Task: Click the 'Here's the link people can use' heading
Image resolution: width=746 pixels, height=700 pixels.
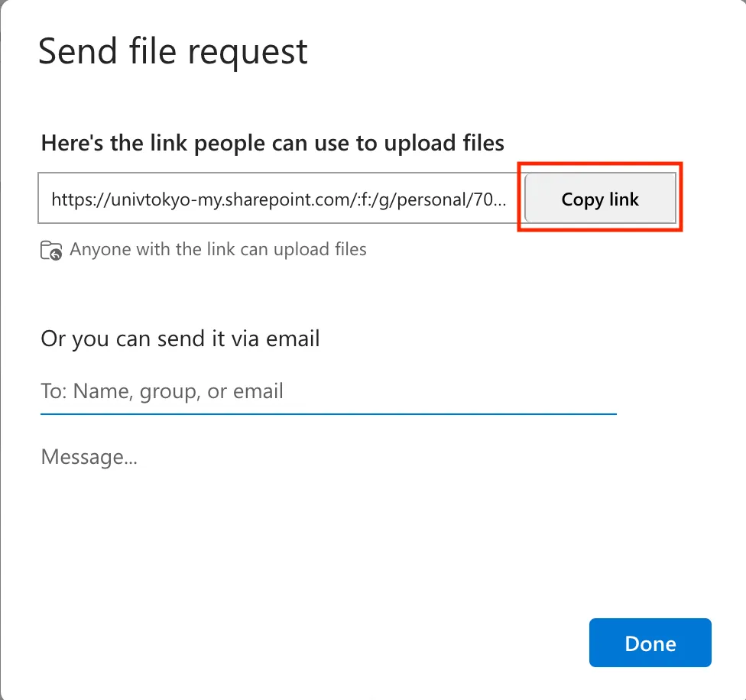Action: coord(273,143)
